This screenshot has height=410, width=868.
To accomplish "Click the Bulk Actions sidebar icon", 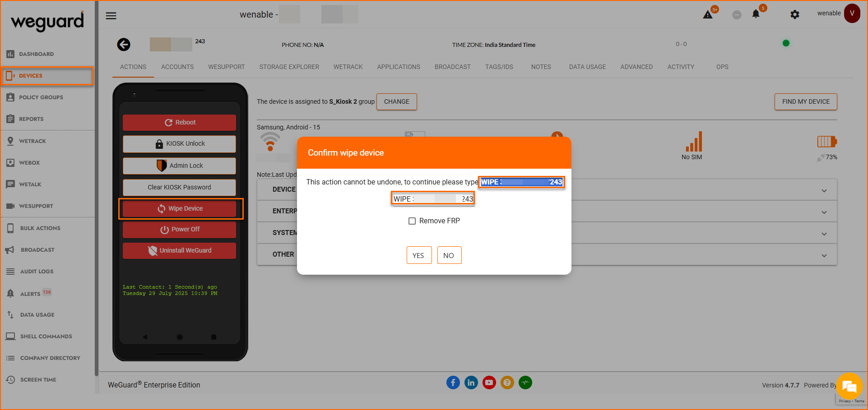I will pyautogui.click(x=10, y=228).
